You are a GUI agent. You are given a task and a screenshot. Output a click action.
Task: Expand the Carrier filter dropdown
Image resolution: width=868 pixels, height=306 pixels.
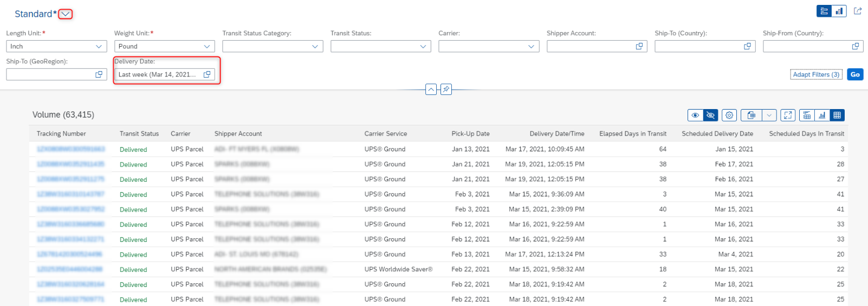tap(532, 47)
